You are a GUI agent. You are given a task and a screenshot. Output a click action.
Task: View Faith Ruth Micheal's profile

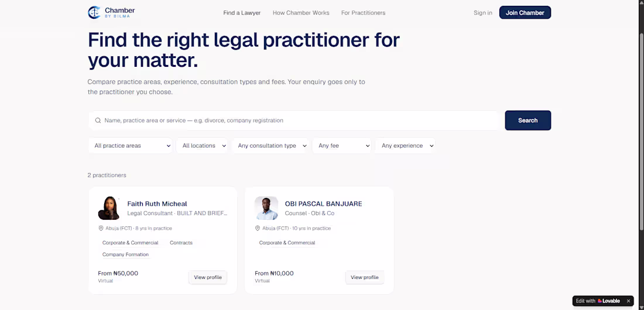click(208, 278)
